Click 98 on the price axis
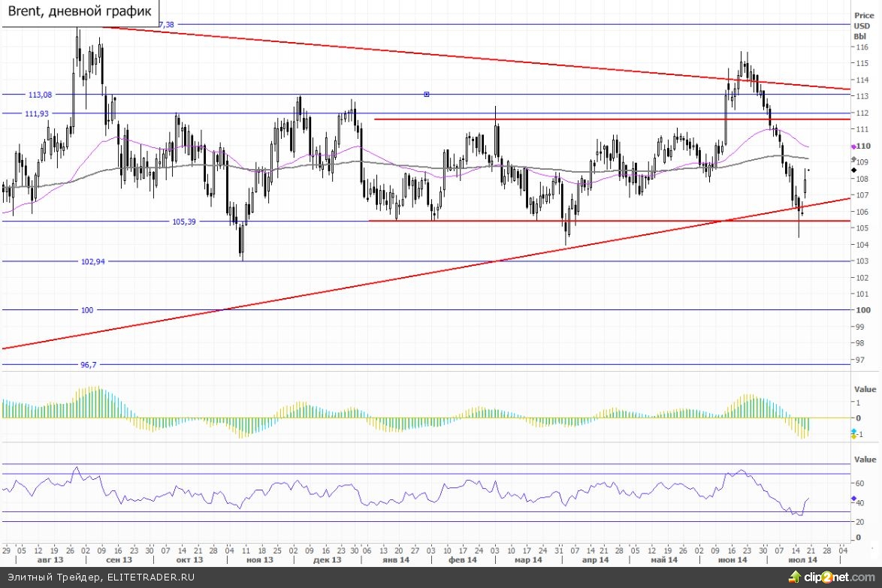Viewport: 882px width, 588px height. (x=860, y=343)
